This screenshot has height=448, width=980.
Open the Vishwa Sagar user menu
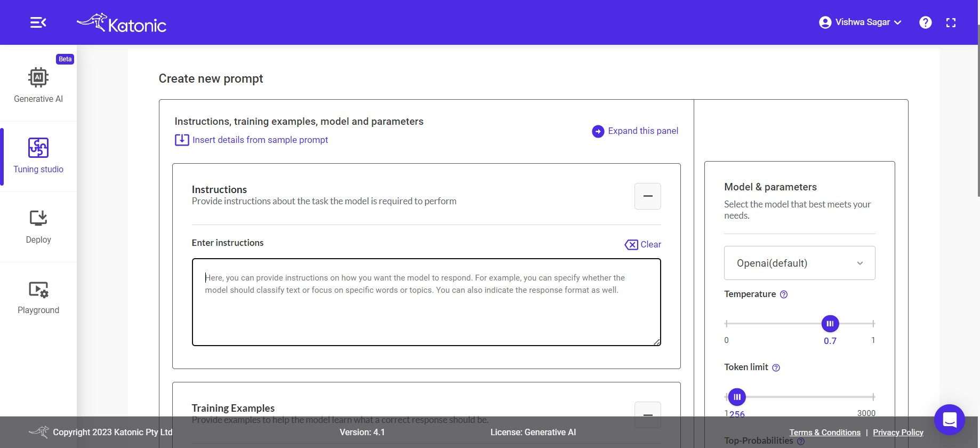(860, 22)
